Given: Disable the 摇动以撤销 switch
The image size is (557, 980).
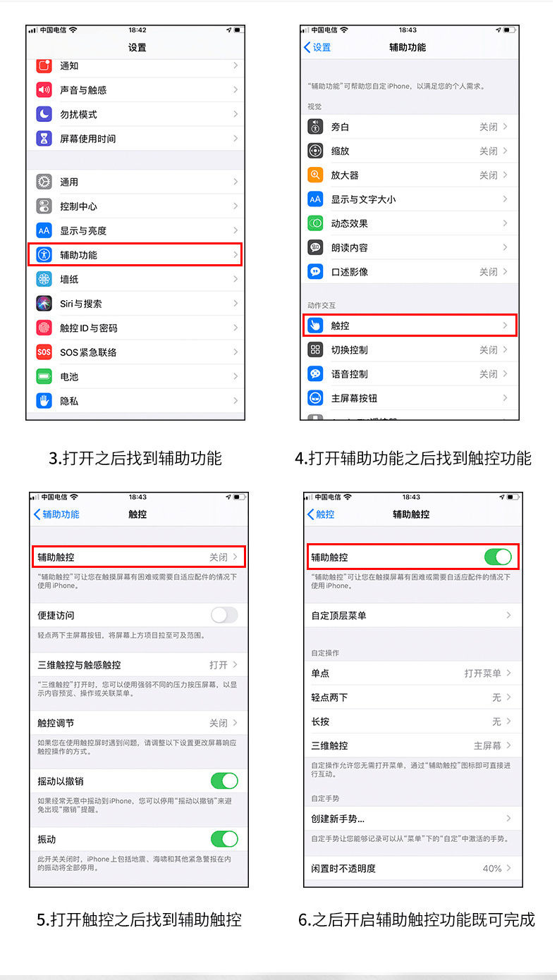Looking at the screenshot, I should click(224, 781).
